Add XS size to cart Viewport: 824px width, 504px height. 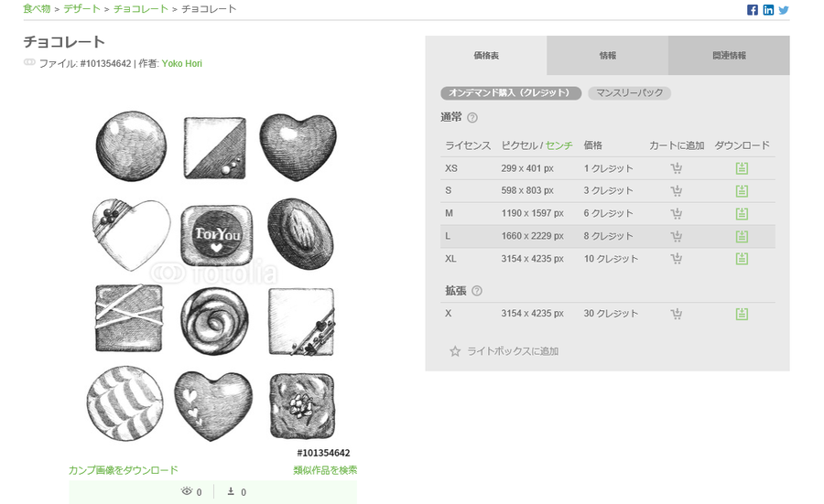pyautogui.click(x=677, y=168)
